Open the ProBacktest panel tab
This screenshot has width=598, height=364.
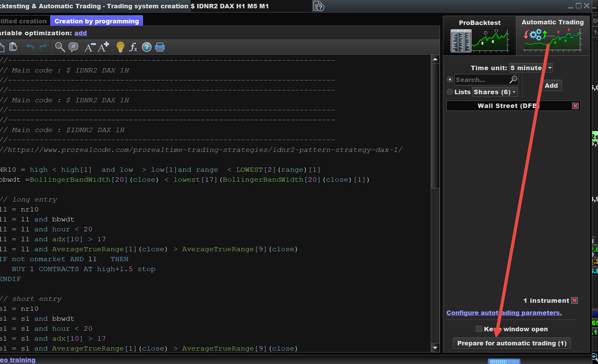pyautogui.click(x=479, y=36)
